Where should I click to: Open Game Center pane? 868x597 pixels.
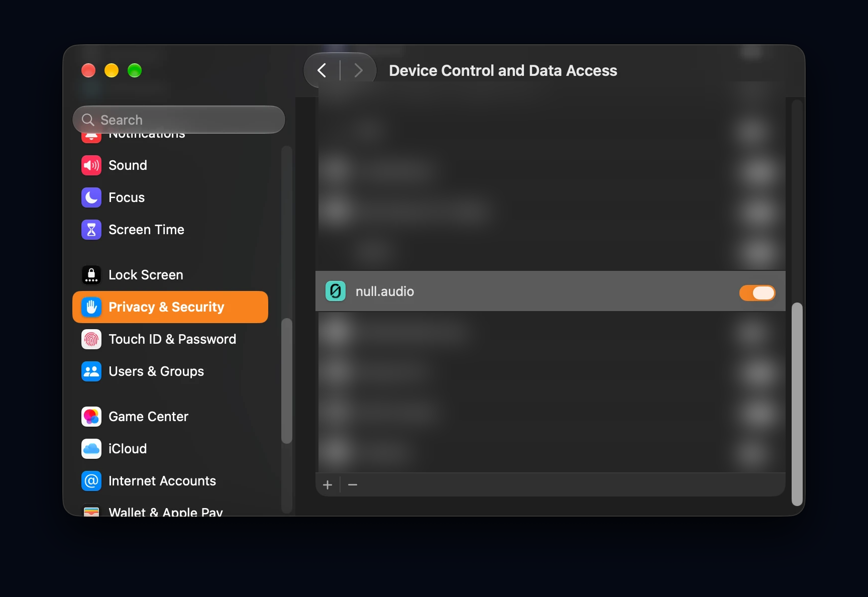pos(170,417)
